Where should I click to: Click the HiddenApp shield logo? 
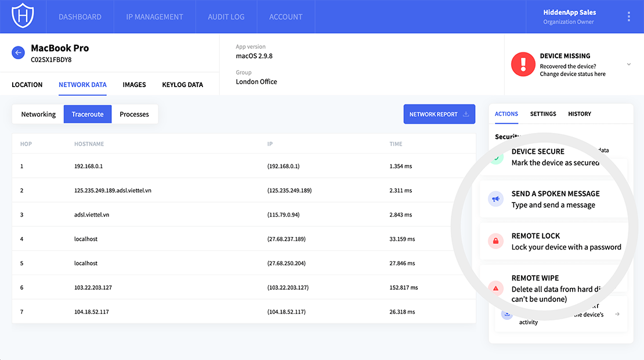[23, 16]
